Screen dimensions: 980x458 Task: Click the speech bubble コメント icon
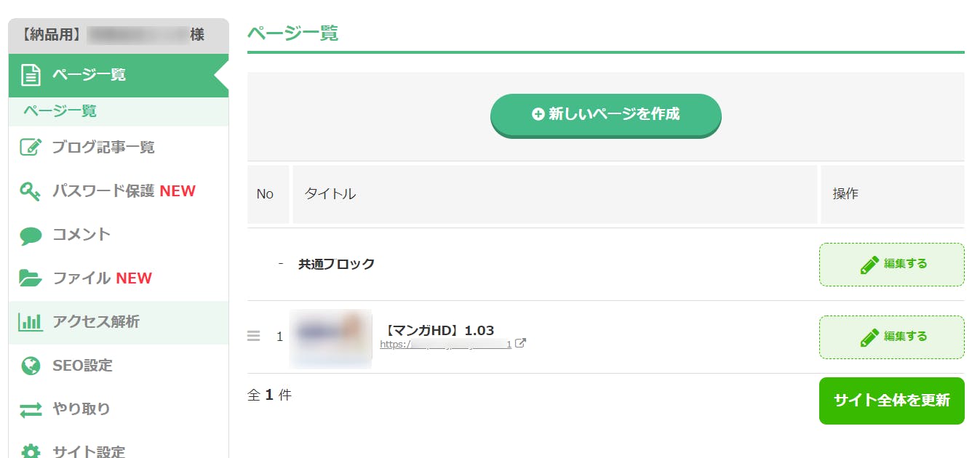tap(31, 235)
